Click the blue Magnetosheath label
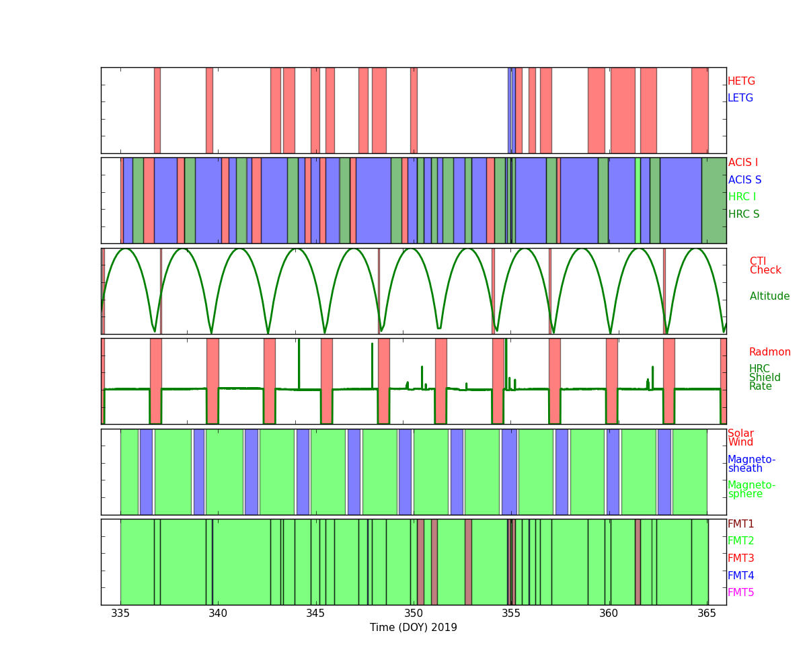Viewport: 807px width, 672px height. click(x=751, y=464)
